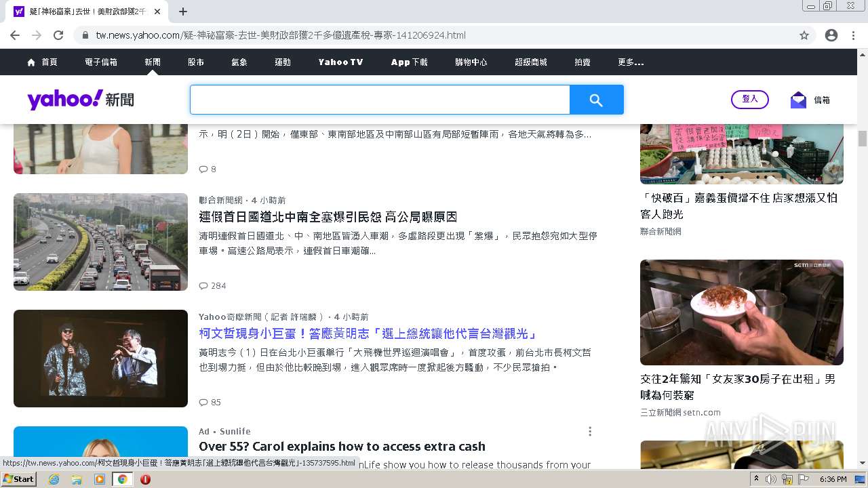Screen dimensions: 868x488
Task: Open comments icon showing 284
Action: [x=203, y=286]
